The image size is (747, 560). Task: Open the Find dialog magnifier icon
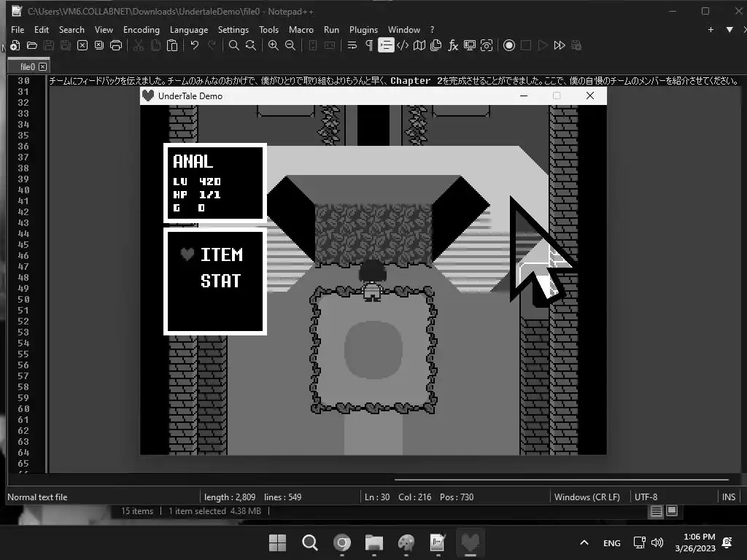(x=234, y=45)
